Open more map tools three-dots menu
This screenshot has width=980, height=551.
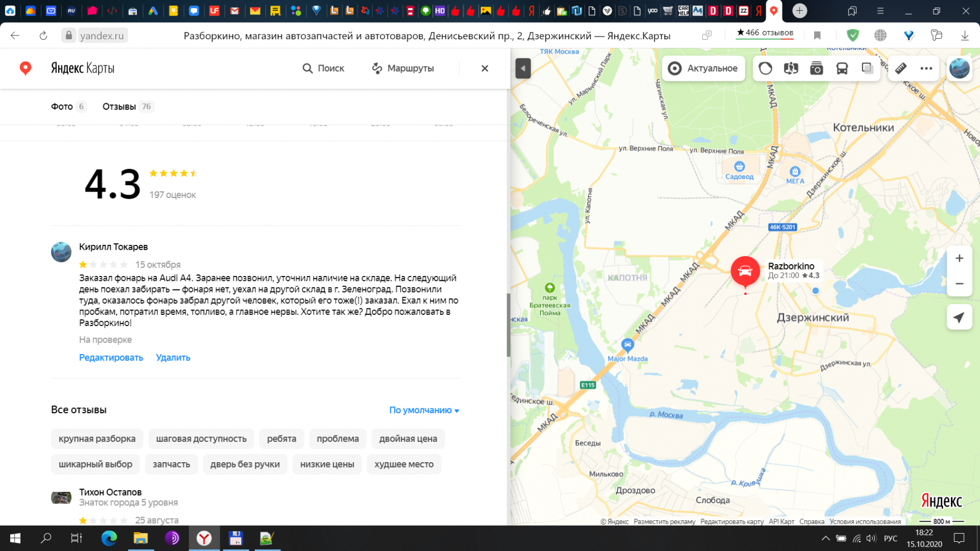[926, 68]
